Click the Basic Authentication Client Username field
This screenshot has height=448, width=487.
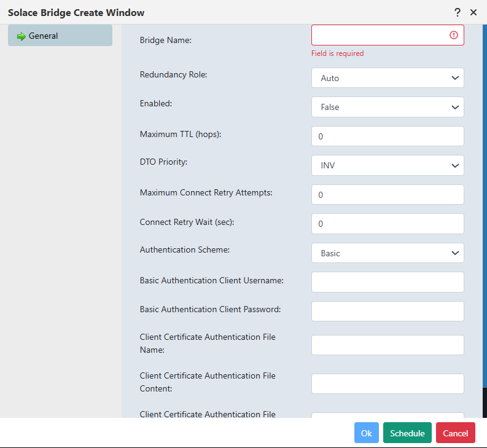tap(388, 282)
